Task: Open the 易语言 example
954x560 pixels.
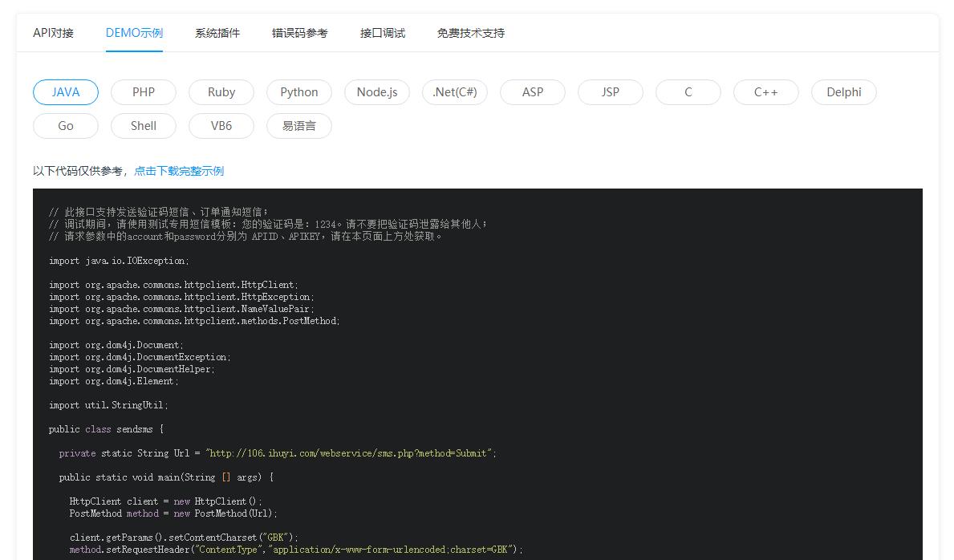Action: click(x=298, y=125)
